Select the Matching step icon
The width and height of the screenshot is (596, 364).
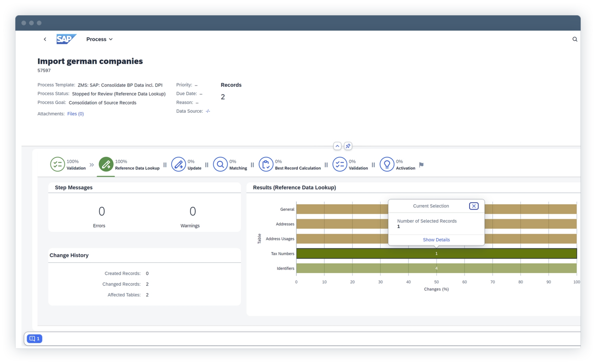coord(220,164)
